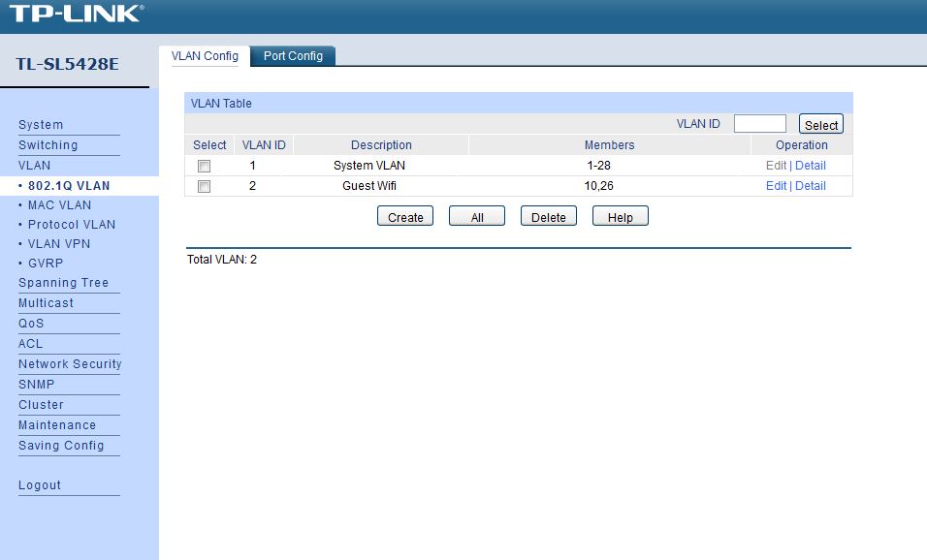Open the System menu in sidebar
This screenshot has width=927, height=560.
pyautogui.click(x=41, y=125)
